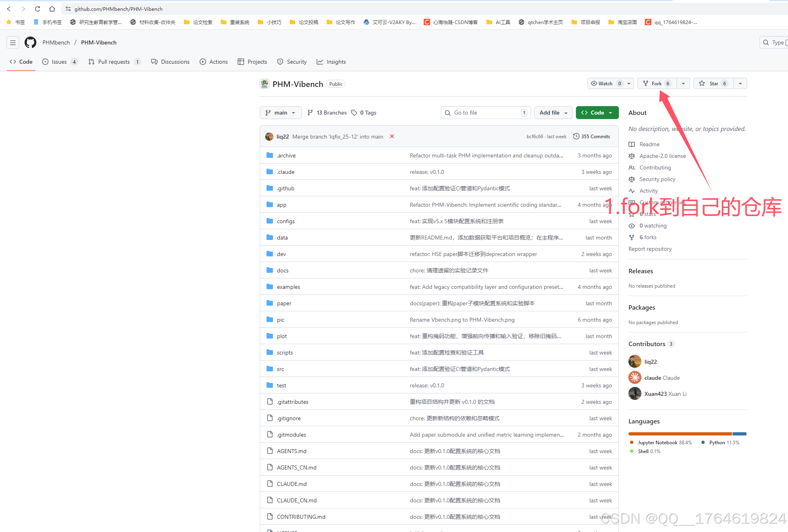
Task: Toggle Watch on this repository
Action: tap(605, 83)
